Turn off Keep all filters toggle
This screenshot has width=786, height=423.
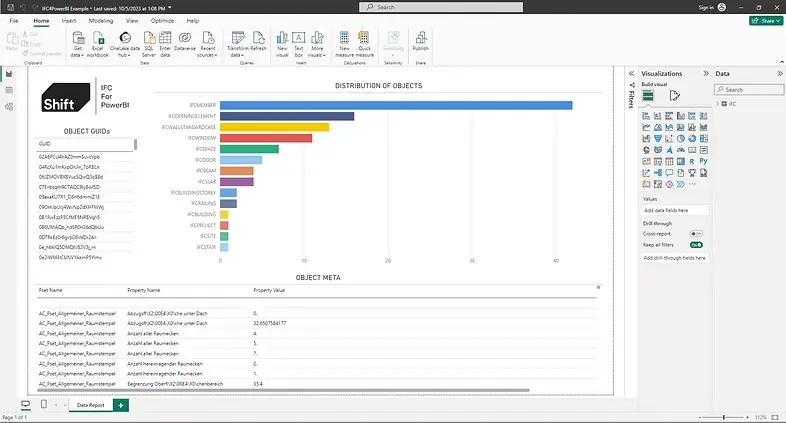[696, 244]
